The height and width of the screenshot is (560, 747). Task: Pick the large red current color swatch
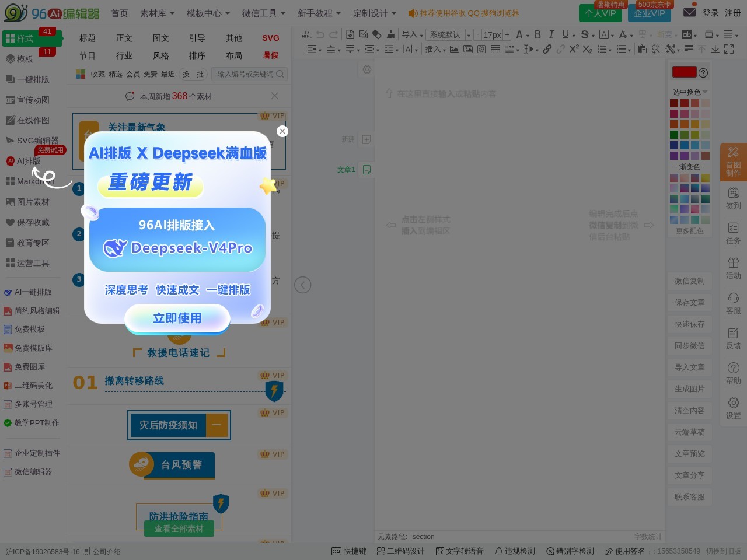pos(685,72)
